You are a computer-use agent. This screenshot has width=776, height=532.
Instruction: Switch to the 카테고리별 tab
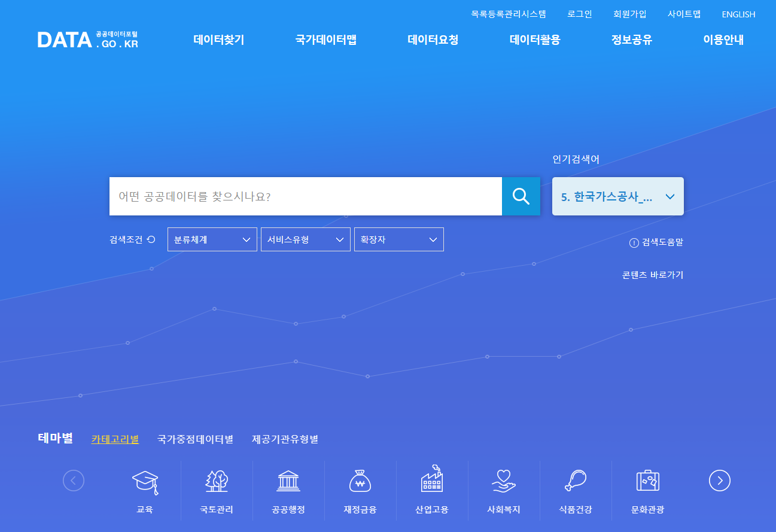coord(115,439)
